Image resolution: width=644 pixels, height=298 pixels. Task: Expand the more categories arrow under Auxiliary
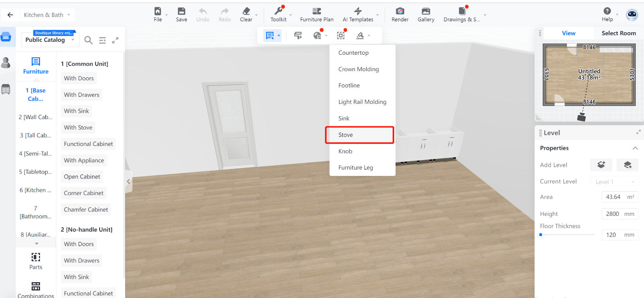37,244
